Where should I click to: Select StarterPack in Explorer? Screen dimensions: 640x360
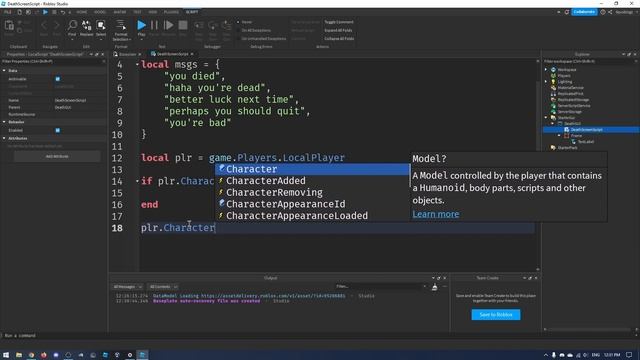point(567,148)
